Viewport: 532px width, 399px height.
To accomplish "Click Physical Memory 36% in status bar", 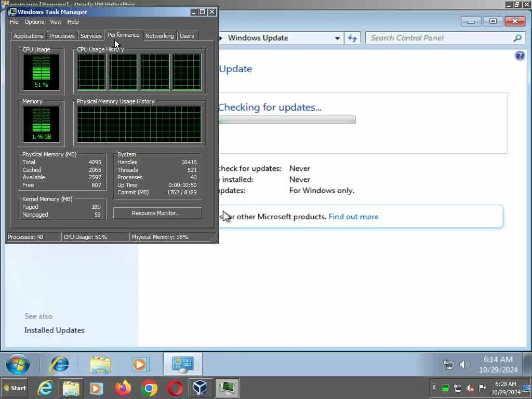I will (160, 237).
